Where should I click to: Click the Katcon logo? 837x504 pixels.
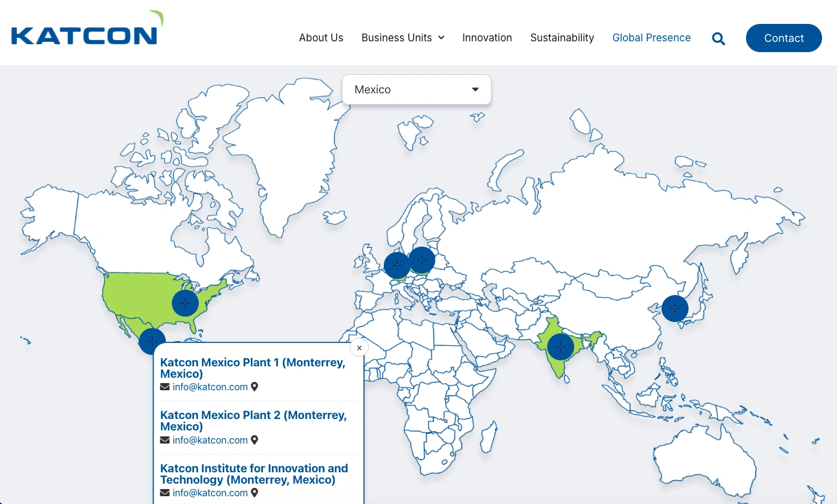click(87, 28)
